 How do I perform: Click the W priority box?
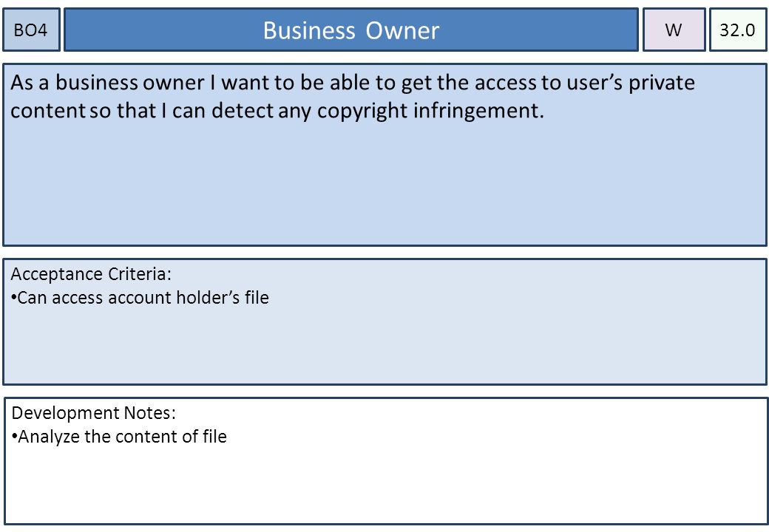(674, 30)
